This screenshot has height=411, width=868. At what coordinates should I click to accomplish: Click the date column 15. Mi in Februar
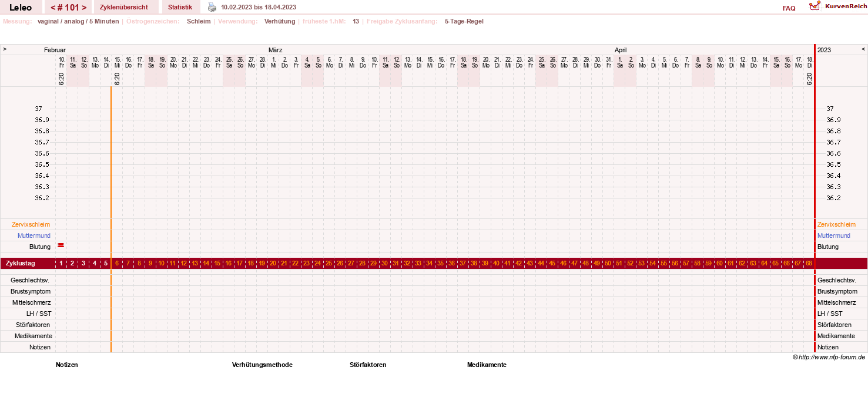click(x=118, y=62)
